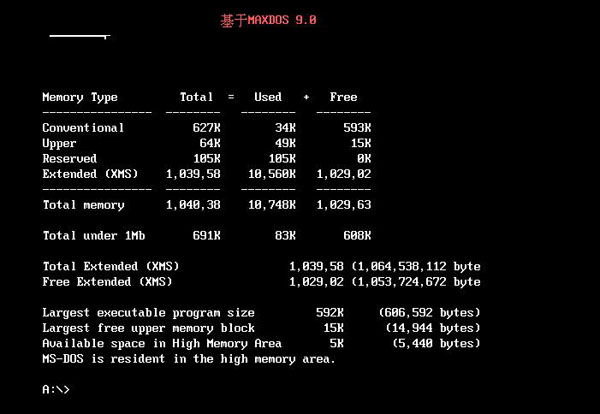The width and height of the screenshot is (600, 414).
Task: Select the 'Total under 1Mb' label
Action: [x=94, y=236]
